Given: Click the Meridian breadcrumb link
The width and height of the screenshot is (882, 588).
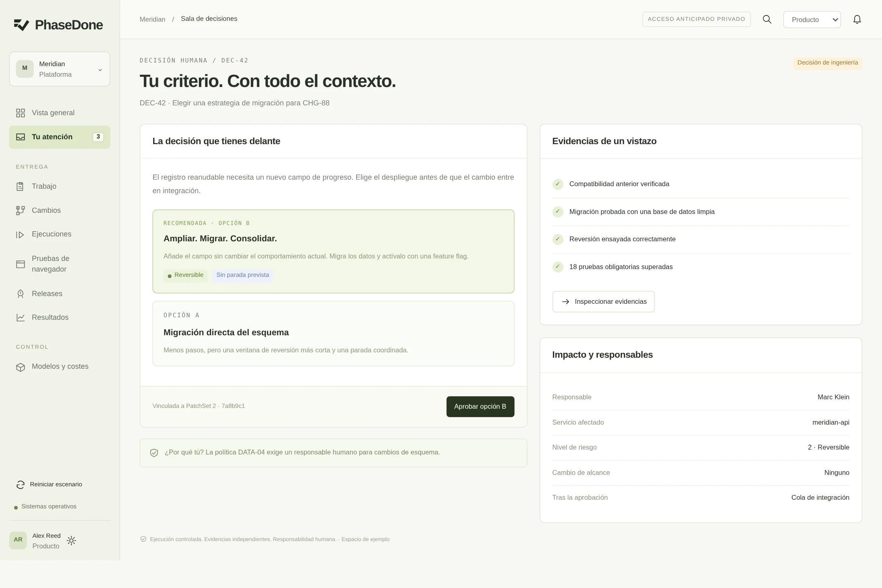Looking at the screenshot, I should point(152,19).
